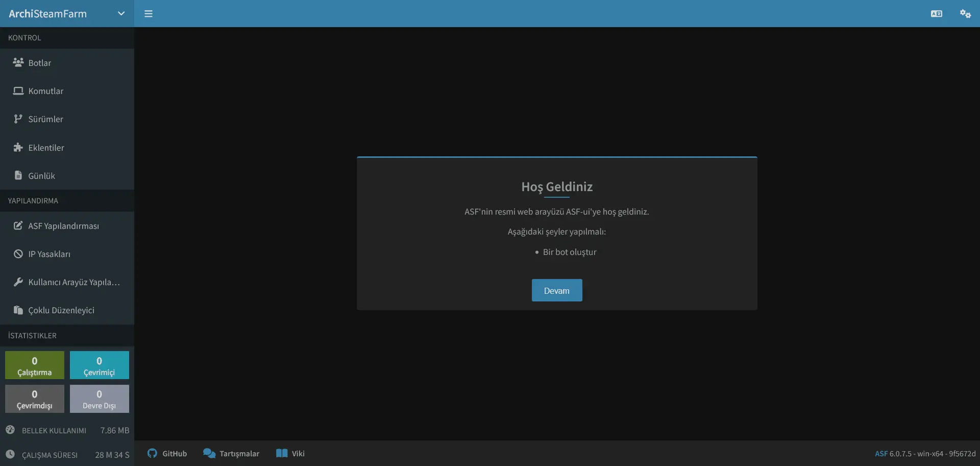
Task: Click the Sürümler branch icon
Action: pos(18,119)
